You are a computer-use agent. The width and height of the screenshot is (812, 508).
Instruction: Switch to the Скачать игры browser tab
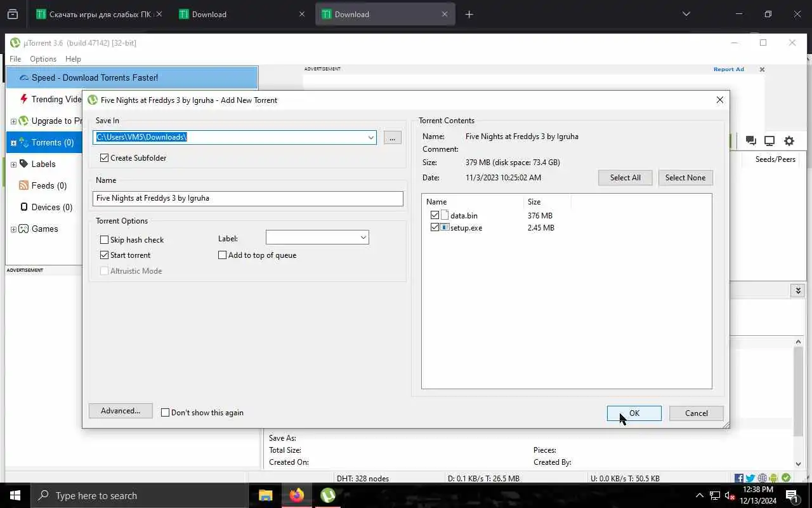click(x=100, y=14)
